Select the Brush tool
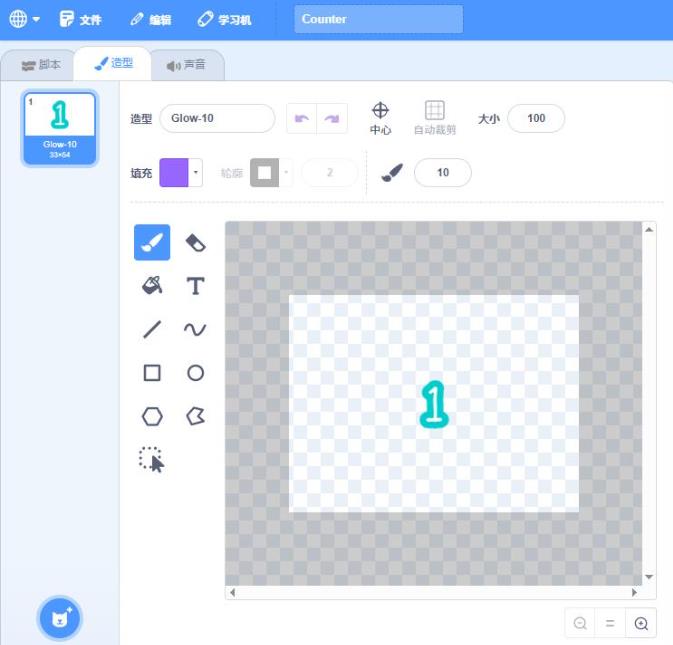 pyautogui.click(x=152, y=242)
